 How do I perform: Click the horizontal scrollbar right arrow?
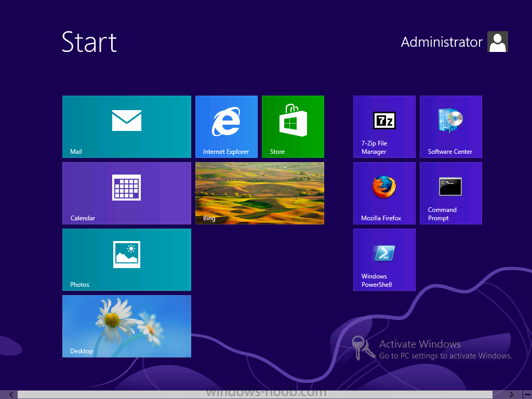511,395
